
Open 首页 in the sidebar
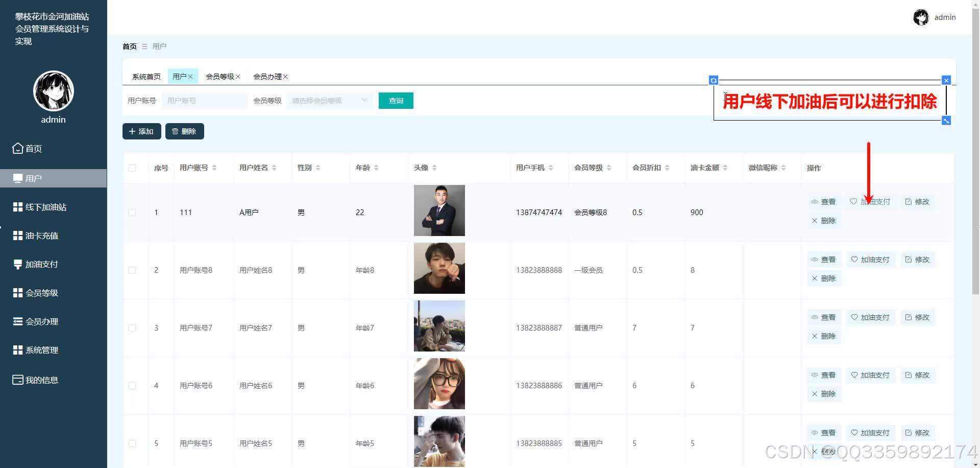[x=28, y=149]
